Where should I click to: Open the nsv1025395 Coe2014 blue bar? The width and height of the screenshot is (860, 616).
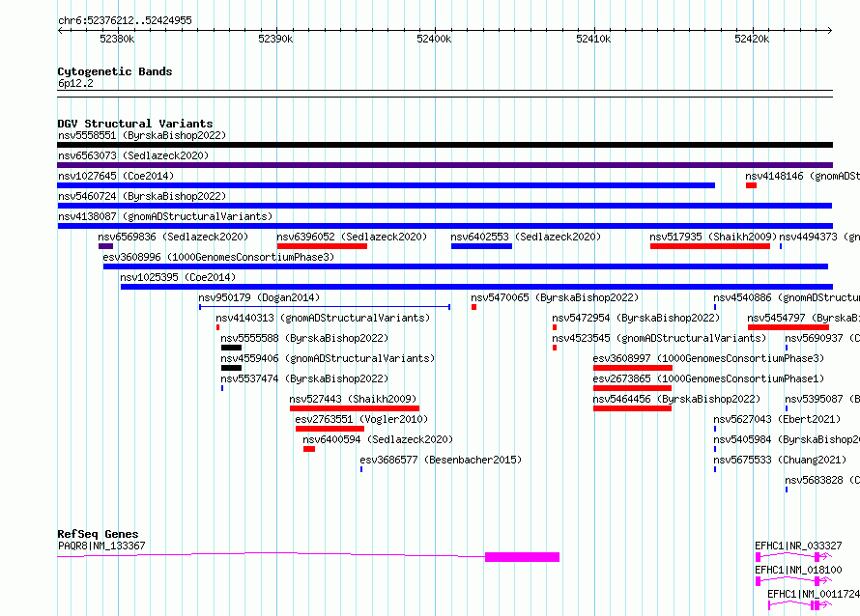[476, 287]
